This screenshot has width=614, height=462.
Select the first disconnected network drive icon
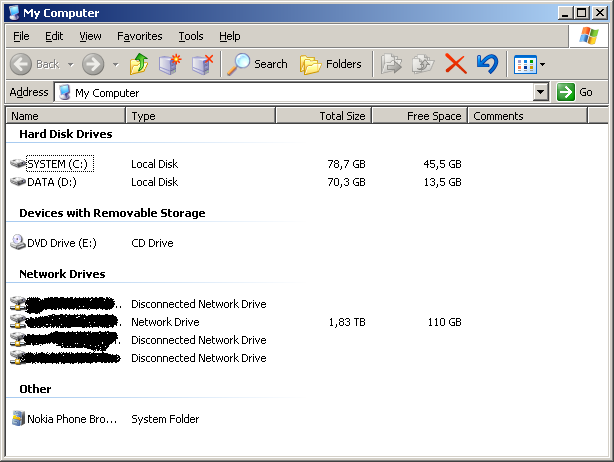(18, 303)
